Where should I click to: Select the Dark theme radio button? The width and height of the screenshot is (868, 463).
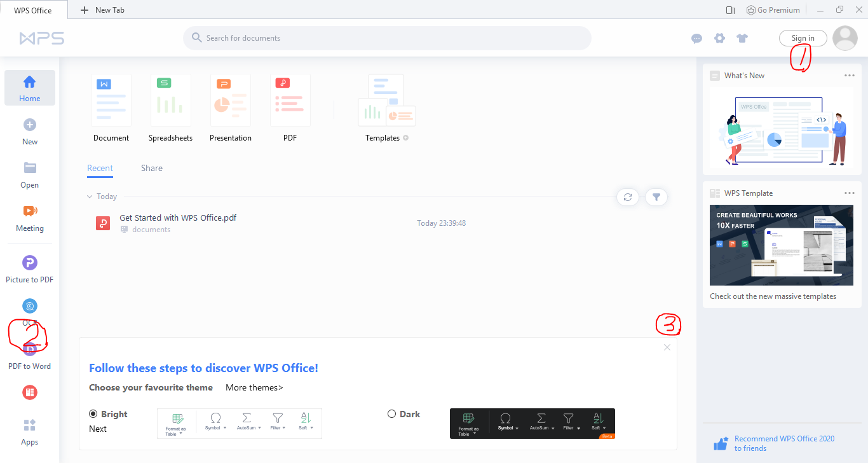point(391,414)
